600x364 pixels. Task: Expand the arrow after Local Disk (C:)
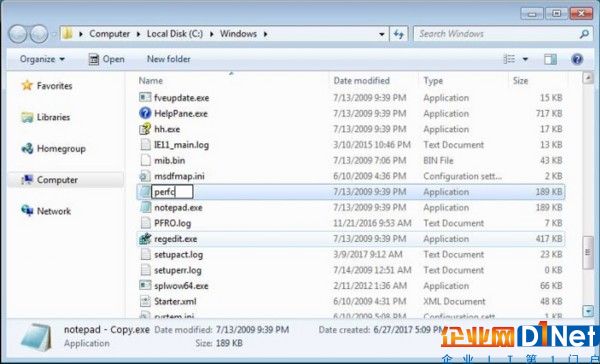coord(212,34)
